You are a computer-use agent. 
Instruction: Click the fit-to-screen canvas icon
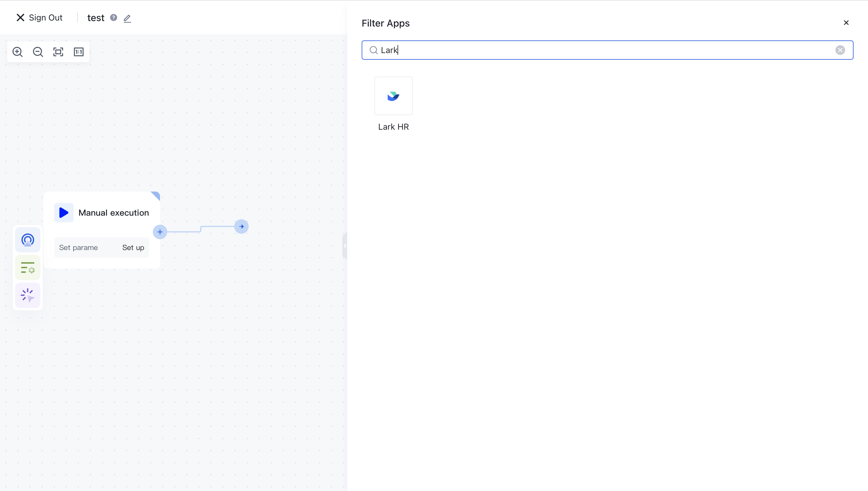tap(58, 52)
